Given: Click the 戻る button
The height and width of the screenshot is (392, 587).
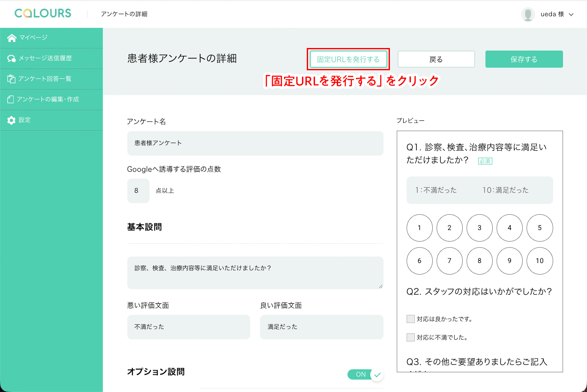Looking at the screenshot, I should coord(436,60).
